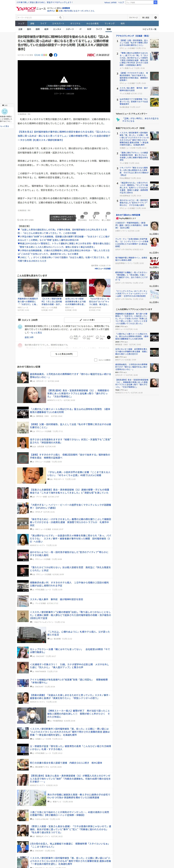
Task: Select the スポーツ category tab
Action: pyautogui.click(x=70, y=29)
